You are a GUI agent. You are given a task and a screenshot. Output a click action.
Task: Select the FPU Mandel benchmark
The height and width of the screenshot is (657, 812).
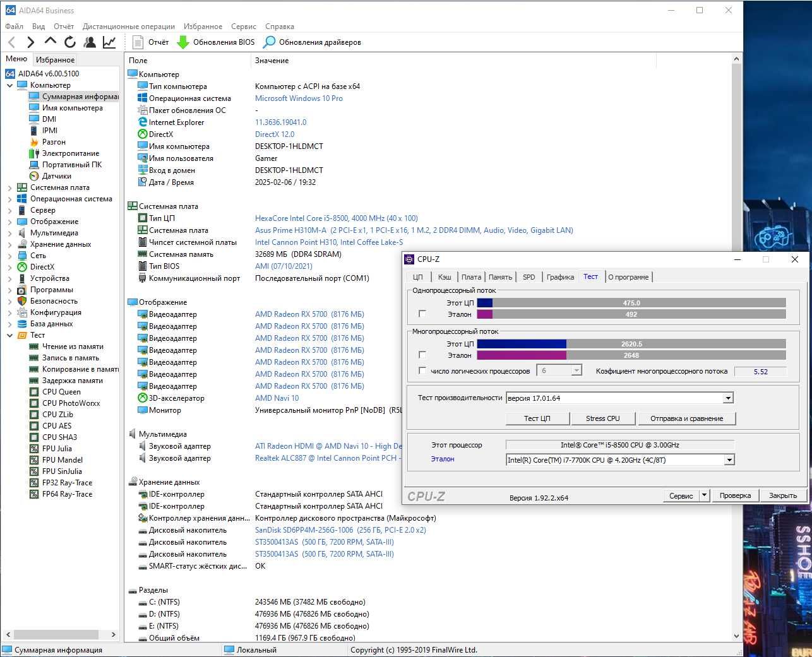point(62,460)
